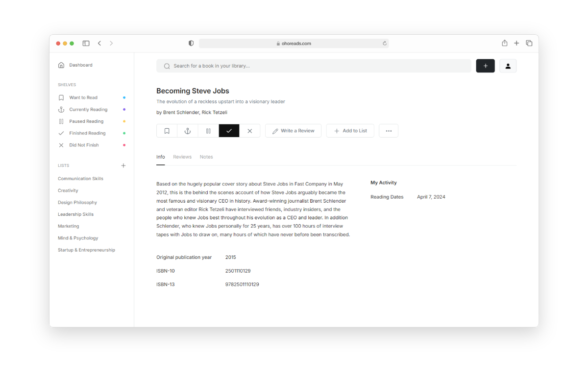This screenshot has height=372, width=588.
Task: Switch to the Info tab
Action: (x=161, y=157)
